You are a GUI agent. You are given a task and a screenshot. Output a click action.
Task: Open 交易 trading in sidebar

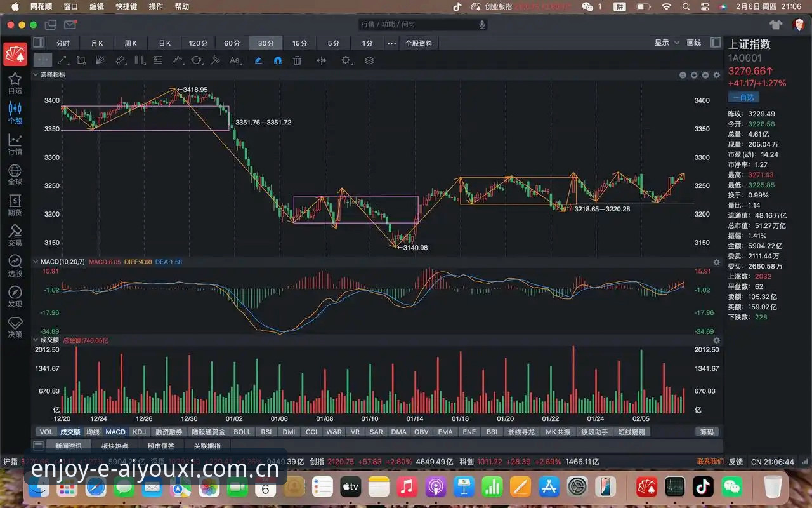(15, 236)
